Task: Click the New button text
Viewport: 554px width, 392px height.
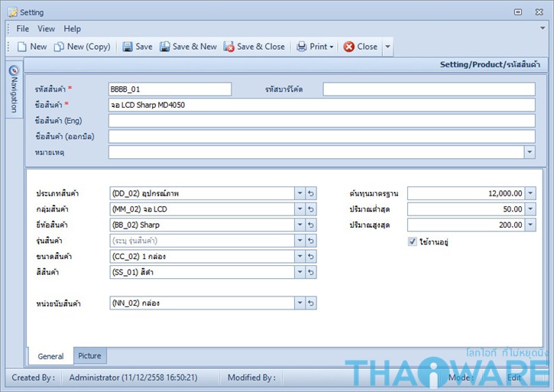Action: [38, 47]
